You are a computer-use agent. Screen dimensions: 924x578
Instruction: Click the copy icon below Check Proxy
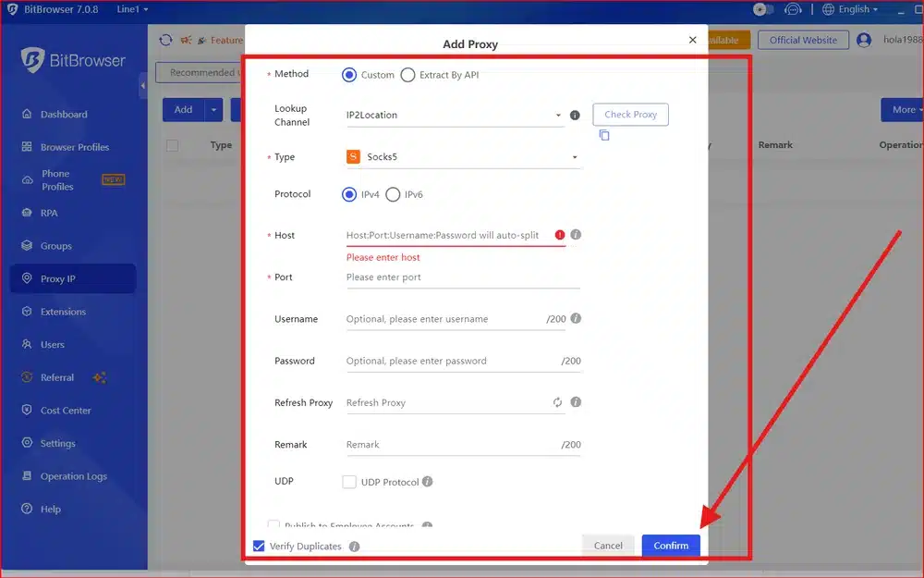(605, 135)
